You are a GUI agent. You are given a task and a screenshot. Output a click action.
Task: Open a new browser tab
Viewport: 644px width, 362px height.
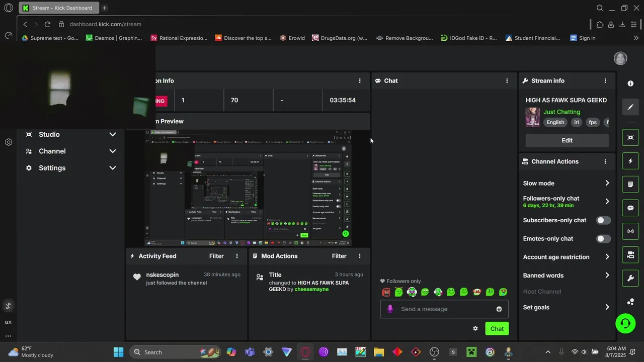105,8
